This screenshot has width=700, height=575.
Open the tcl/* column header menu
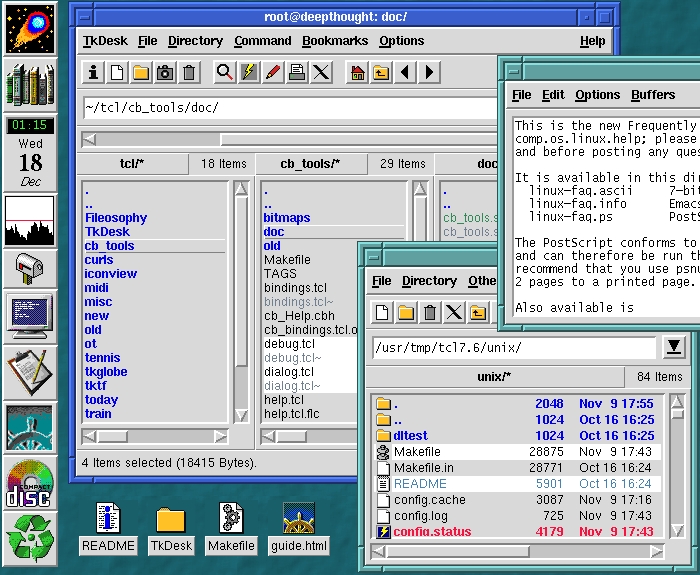[133, 164]
